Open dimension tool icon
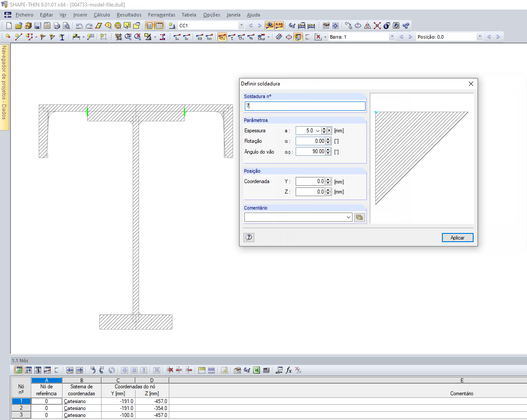Screen dimensions: 527x420 (76, 37)
